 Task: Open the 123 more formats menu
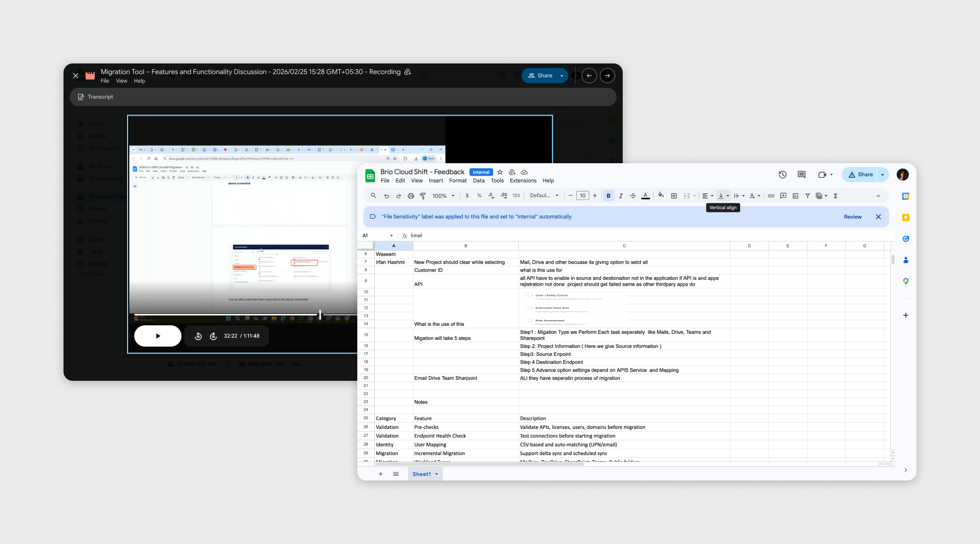pos(516,195)
